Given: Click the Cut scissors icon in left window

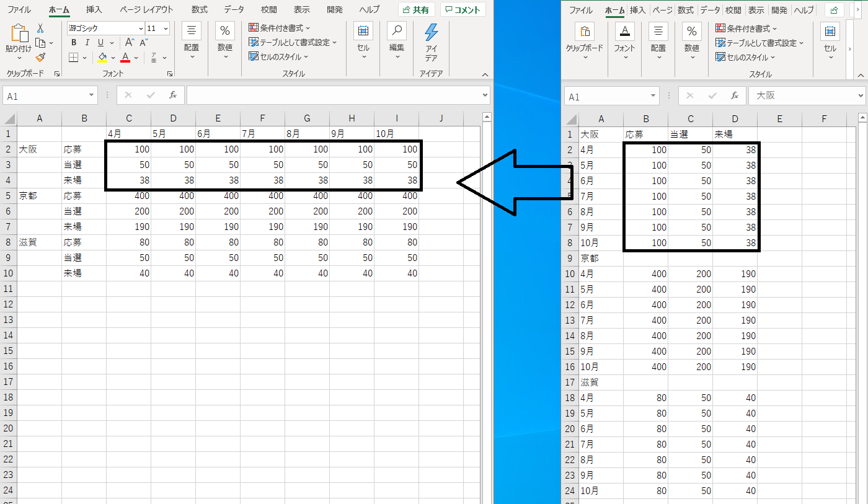Looking at the screenshot, I should coord(40,28).
